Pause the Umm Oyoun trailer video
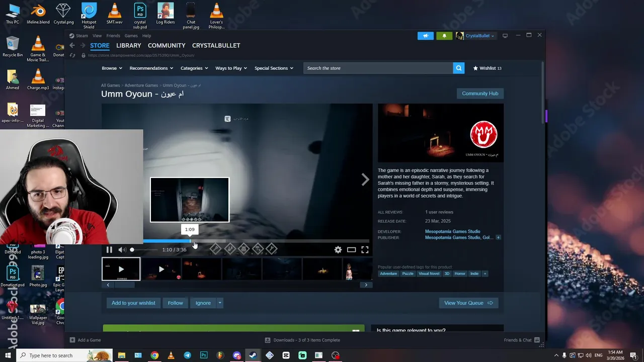Screen dimensions: 644x362 point(109,250)
